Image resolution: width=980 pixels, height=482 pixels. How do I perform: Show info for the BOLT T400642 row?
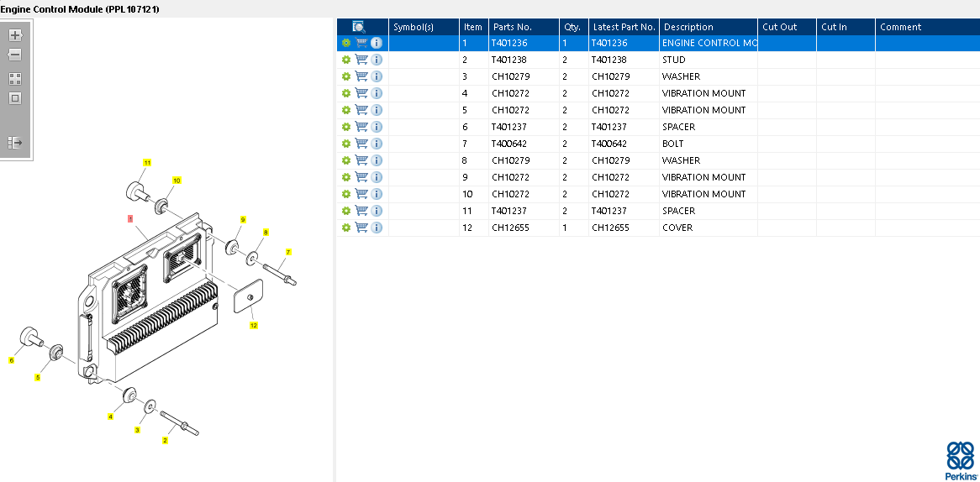click(377, 144)
